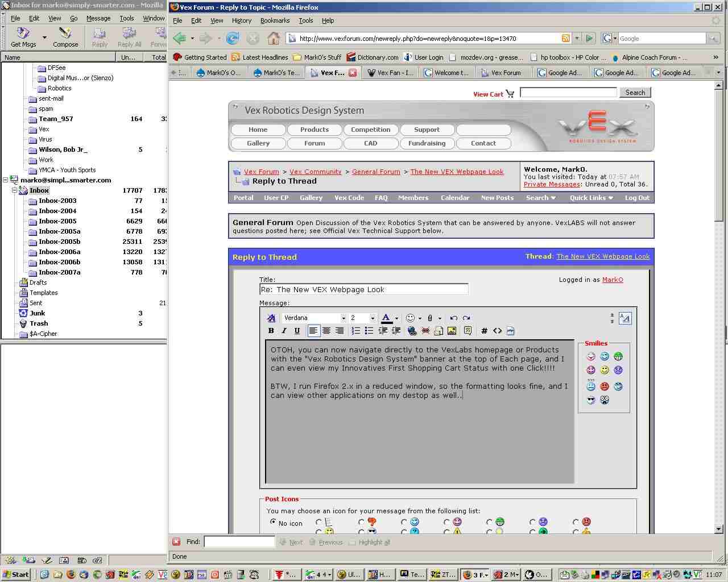Center-align the message text
The image size is (728, 582).
pyautogui.click(x=326, y=331)
